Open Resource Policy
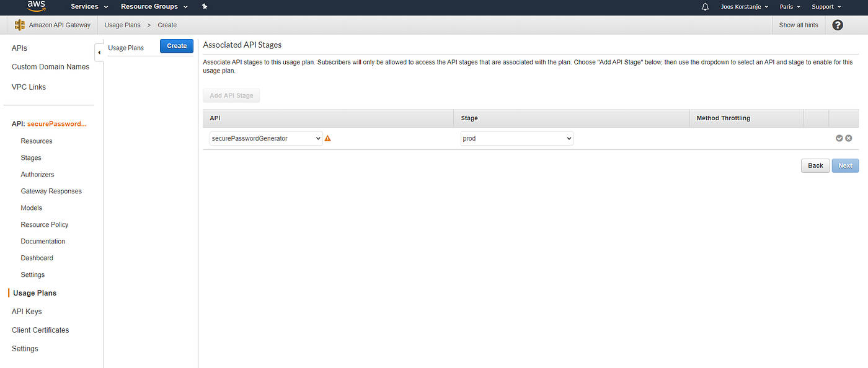This screenshot has width=868, height=368. pos(45,225)
